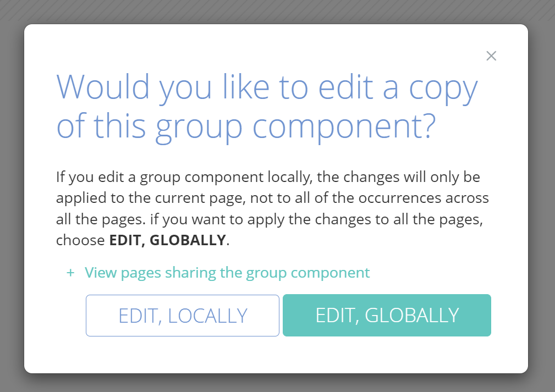This screenshot has width=555, height=392.
Task: Open View pages sharing the group component
Action: 227,273
